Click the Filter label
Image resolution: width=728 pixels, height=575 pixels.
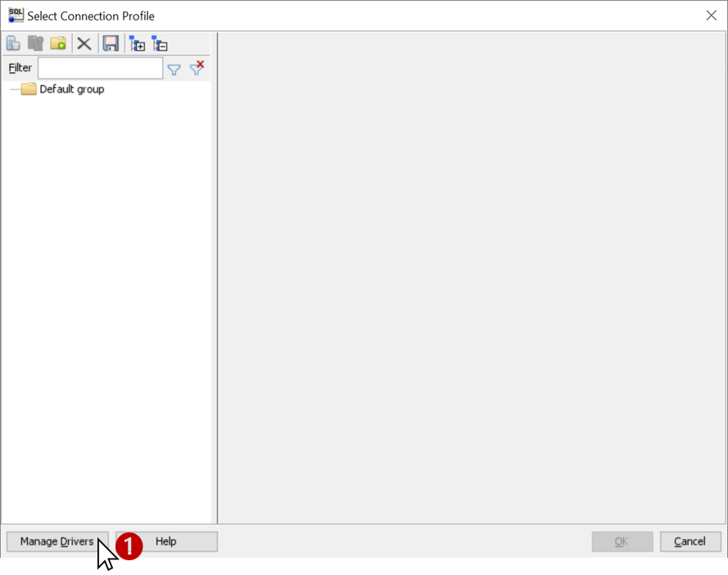tap(19, 68)
